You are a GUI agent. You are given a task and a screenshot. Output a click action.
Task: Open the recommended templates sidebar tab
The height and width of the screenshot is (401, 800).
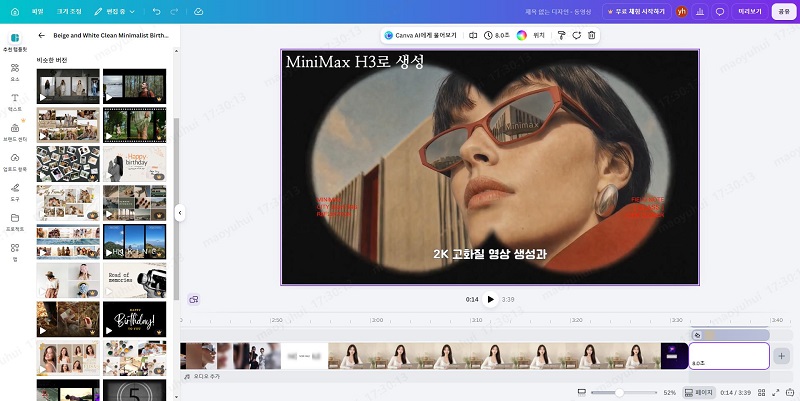click(x=15, y=42)
